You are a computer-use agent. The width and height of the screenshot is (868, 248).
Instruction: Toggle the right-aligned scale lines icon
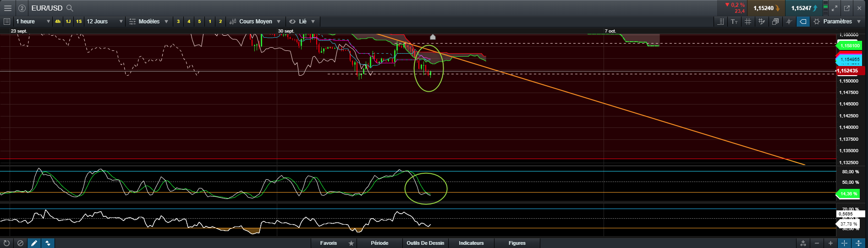click(x=720, y=22)
